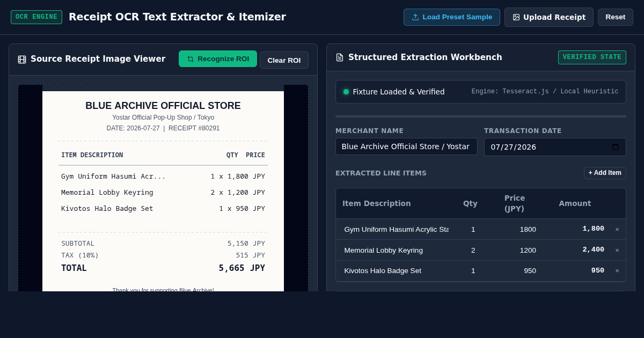
Task: Edit the Transaction Date field
Action: [555, 147]
